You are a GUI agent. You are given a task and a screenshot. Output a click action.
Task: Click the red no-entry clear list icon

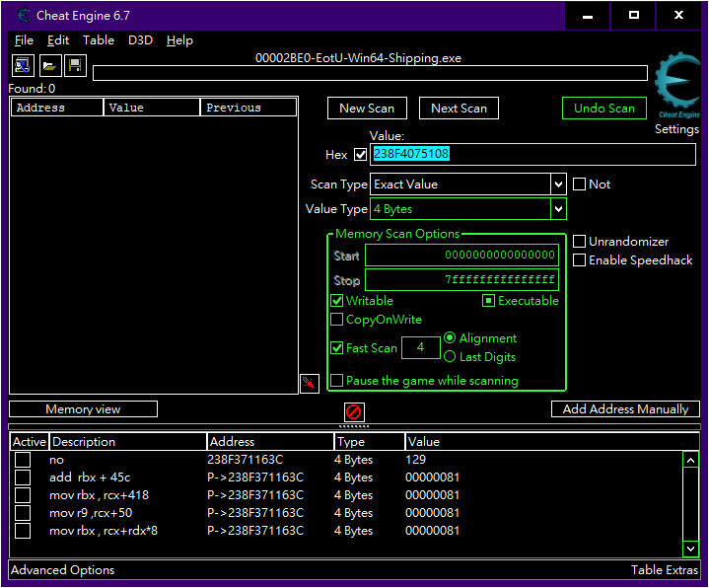354,412
